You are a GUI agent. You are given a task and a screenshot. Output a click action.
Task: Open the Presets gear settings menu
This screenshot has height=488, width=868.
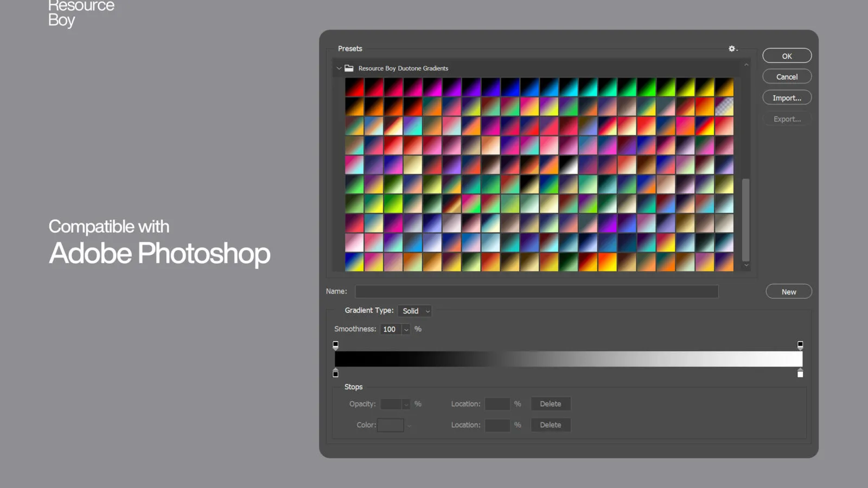pyautogui.click(x=732, y=49)
